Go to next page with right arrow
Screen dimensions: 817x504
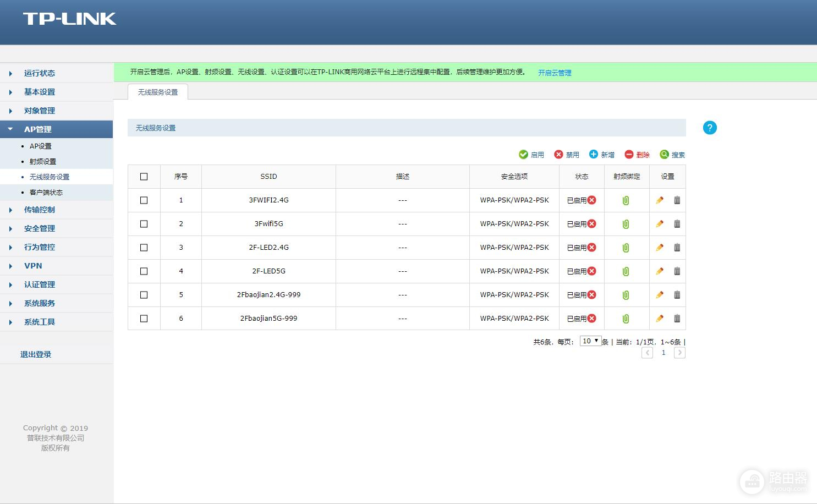(679, 353)
